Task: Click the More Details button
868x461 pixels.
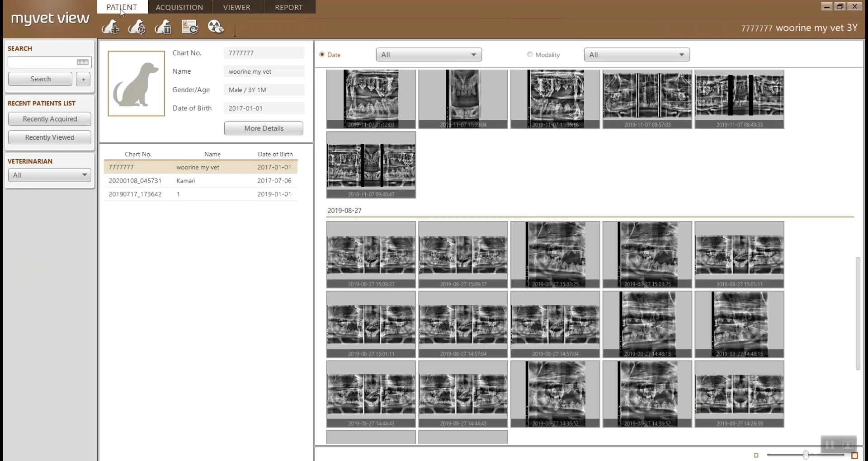Action: pyautogui.click(x=264, y=128)
